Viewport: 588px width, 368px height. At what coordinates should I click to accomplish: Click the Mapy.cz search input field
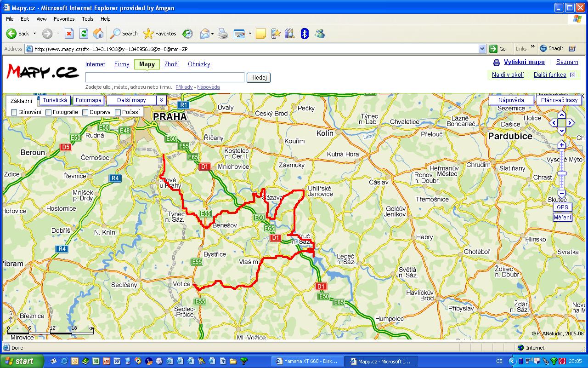164,77
